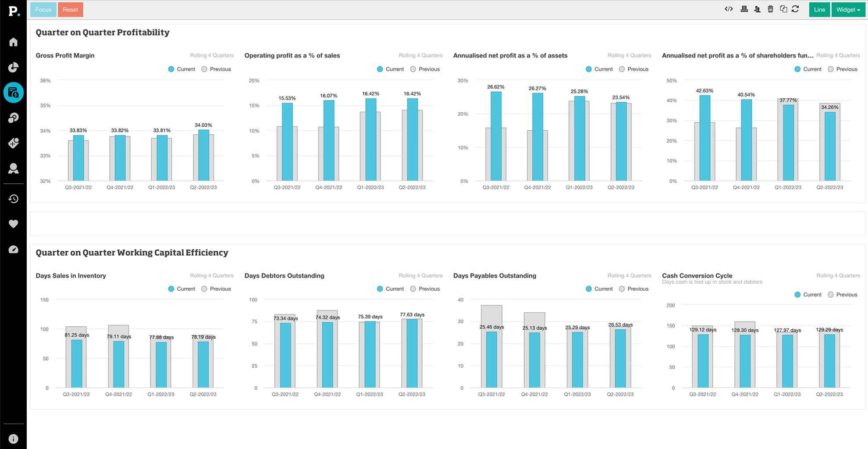Open the info icon at sidebar bottom
This screenshot has height=449, width=868.
[x=14, y=438]
